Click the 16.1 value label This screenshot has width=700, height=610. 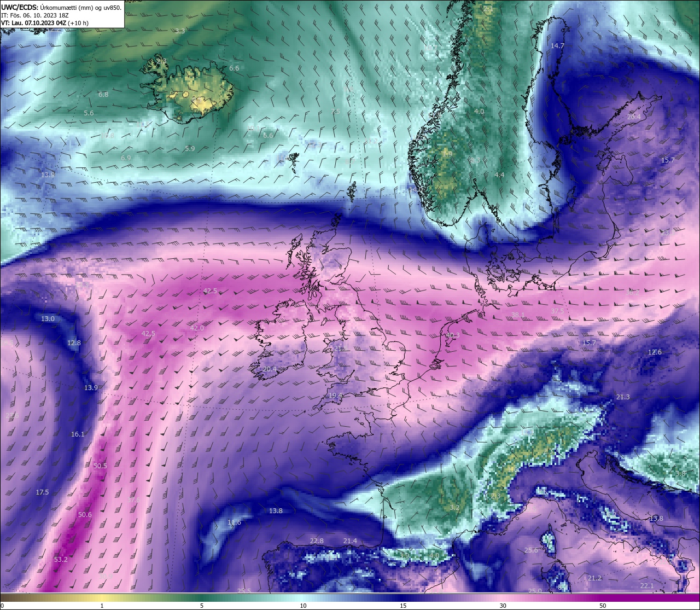(78, 434)
